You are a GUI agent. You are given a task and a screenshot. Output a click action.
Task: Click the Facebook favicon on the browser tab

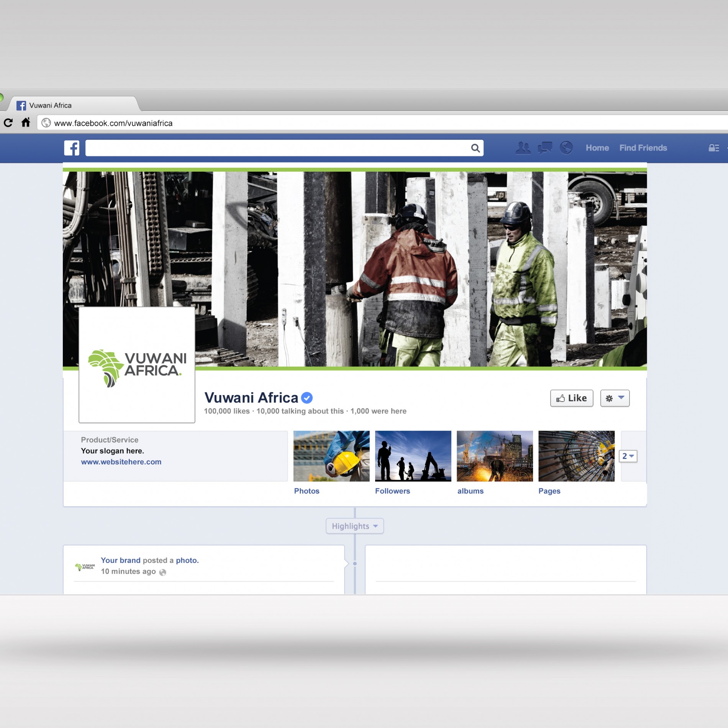click(21, 105)
